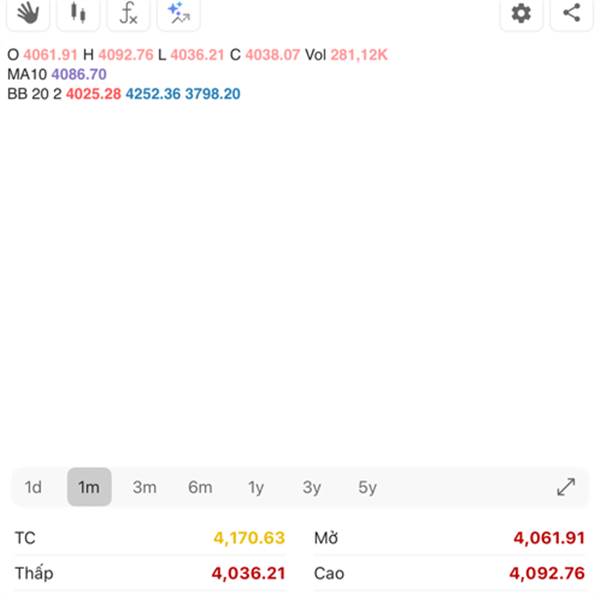600x600 pixels.
Task: Select the hand pan tool
Action: 28,13
